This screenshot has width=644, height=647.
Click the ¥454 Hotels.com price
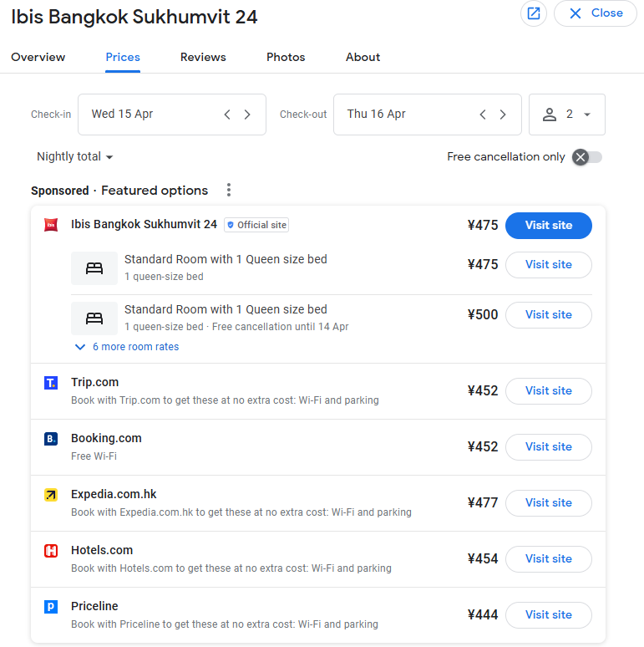(x=483, y=558)
